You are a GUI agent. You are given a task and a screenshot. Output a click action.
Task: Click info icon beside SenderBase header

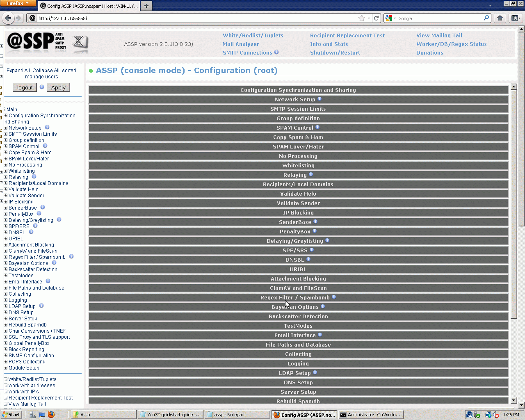(315, 221)
